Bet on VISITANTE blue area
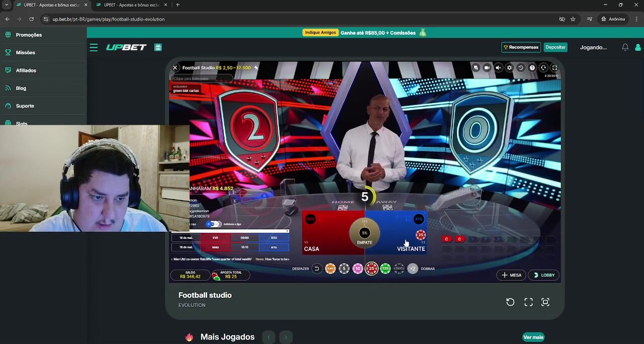This screenshot has height=344, width=644. coord(403,234)
